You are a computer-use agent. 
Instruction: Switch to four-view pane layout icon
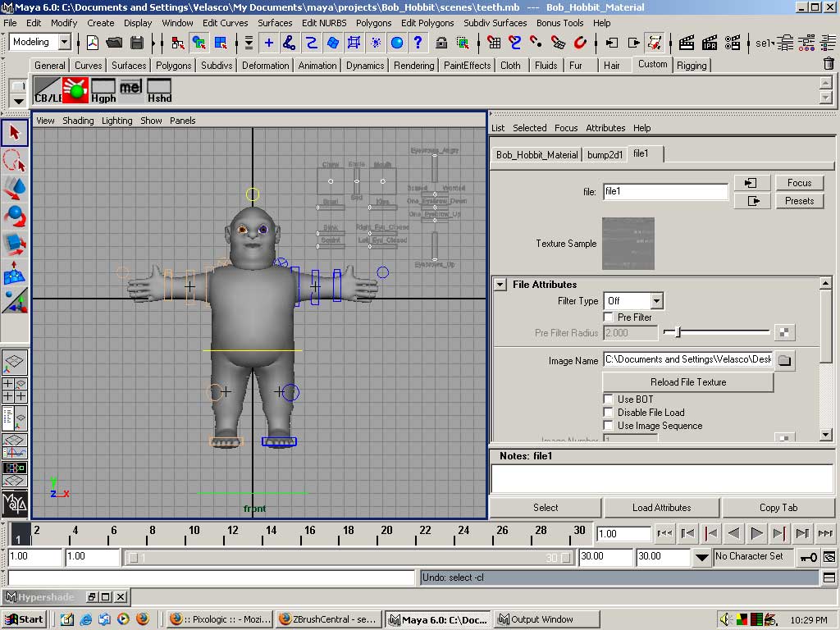15,390
